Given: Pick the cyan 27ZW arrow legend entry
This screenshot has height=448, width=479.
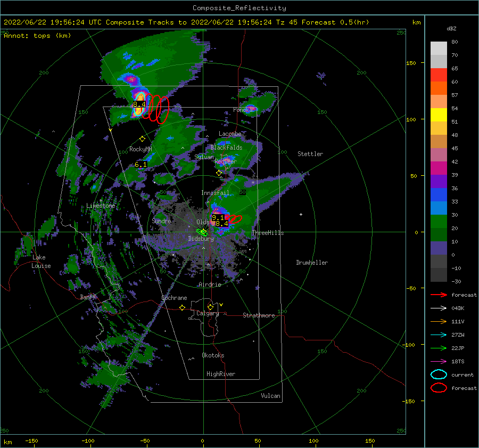Looking at the screenshot, I should (x=439, y=335).
